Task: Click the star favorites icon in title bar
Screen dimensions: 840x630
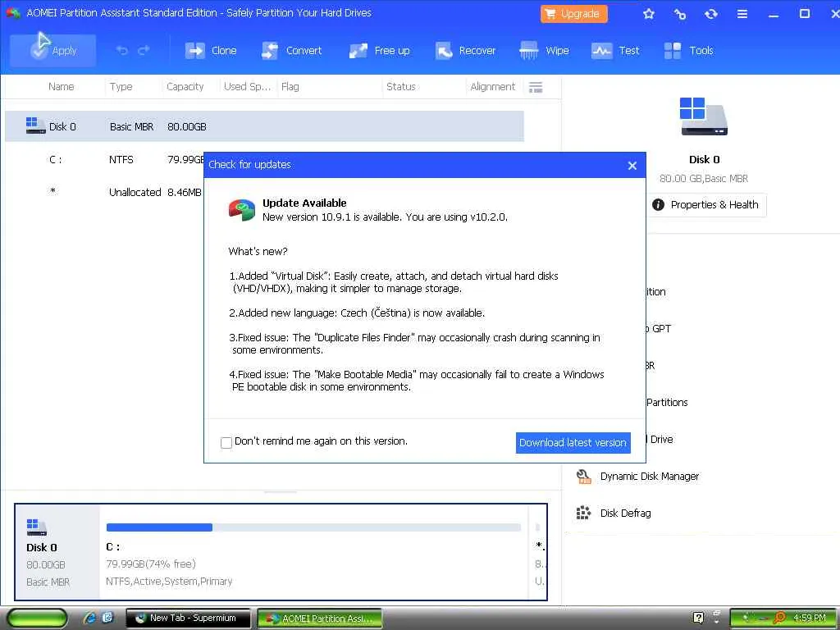Action: (649, 14)
